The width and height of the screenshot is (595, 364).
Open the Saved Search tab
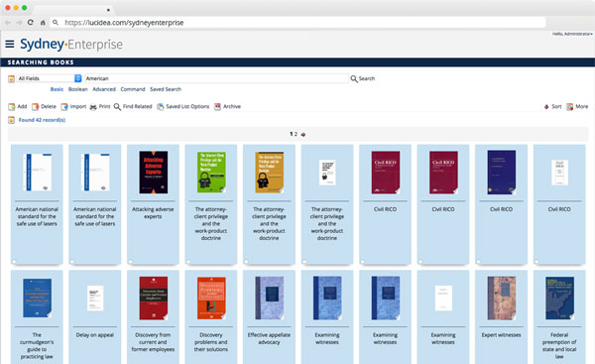pos(166,89)
